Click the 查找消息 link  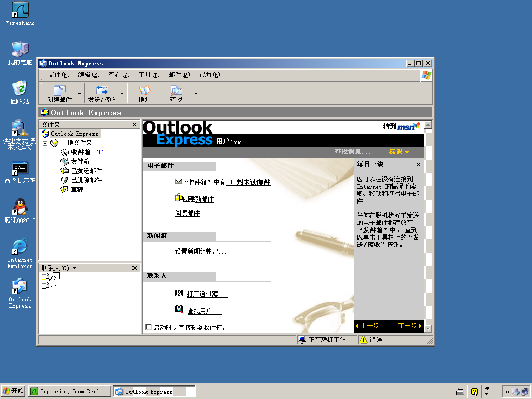(353, 152)
